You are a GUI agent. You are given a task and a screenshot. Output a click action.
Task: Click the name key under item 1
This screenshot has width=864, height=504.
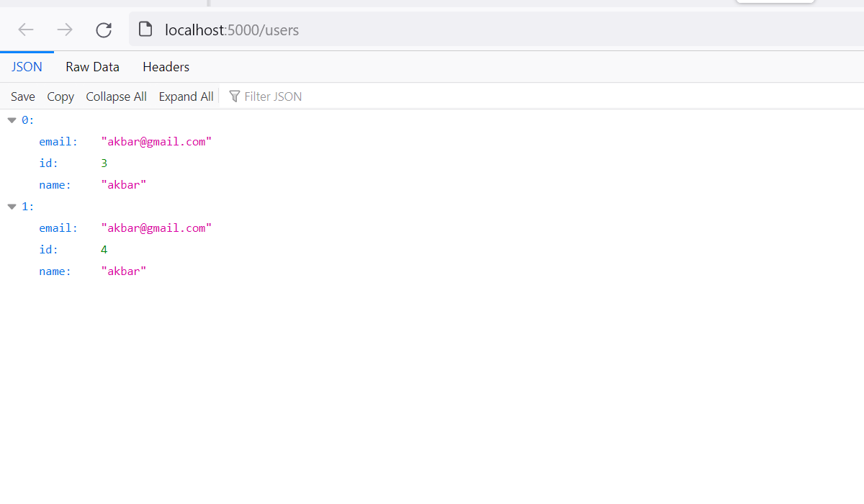pos(55,271)
